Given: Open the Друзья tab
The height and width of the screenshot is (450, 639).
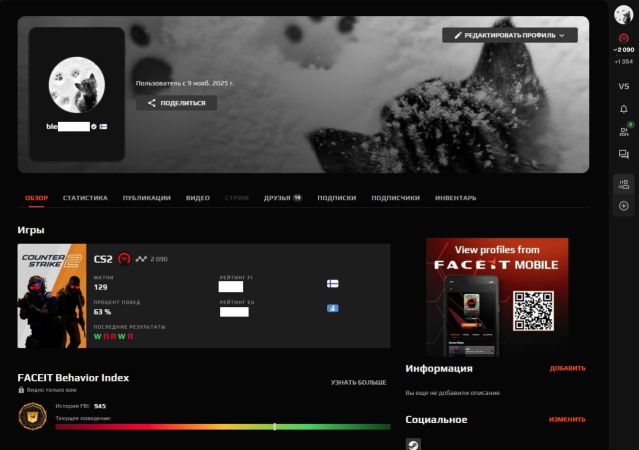Looking at the screenshot, I should (282, 198).
